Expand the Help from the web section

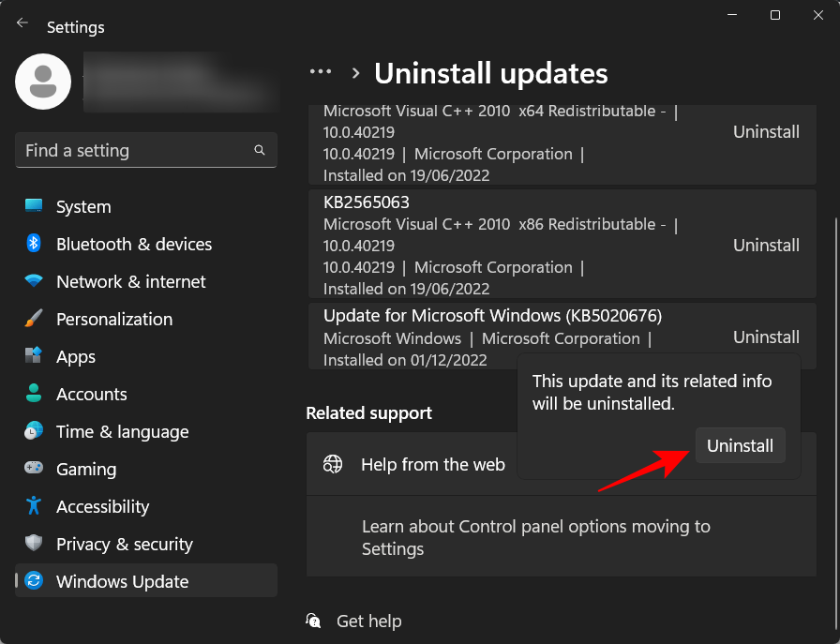(x=433, y=463)
